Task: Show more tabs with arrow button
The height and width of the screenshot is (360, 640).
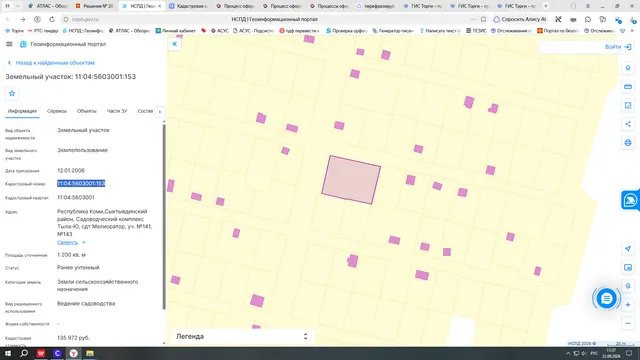Action: point(160,111)
